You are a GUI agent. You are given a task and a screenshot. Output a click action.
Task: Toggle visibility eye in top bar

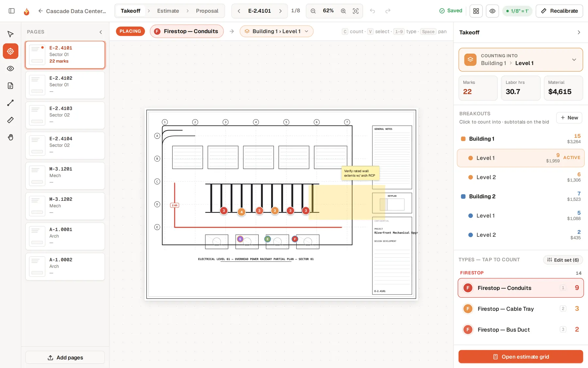tap(492, 11)
